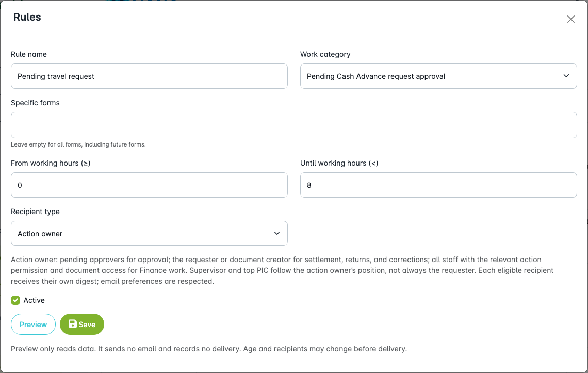Click the 'Specific forms' field label
This screenshot has height=373, width=588.
35,103
